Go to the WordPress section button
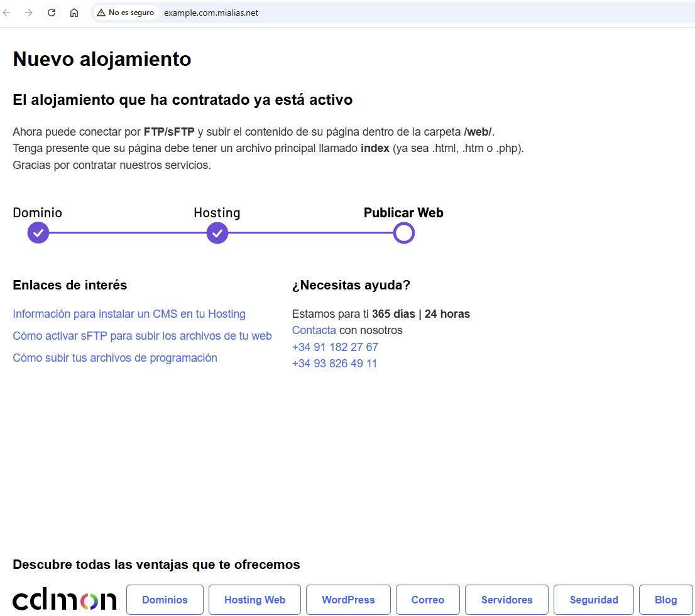This screenshot has height=616, width=695. (348, 600)
